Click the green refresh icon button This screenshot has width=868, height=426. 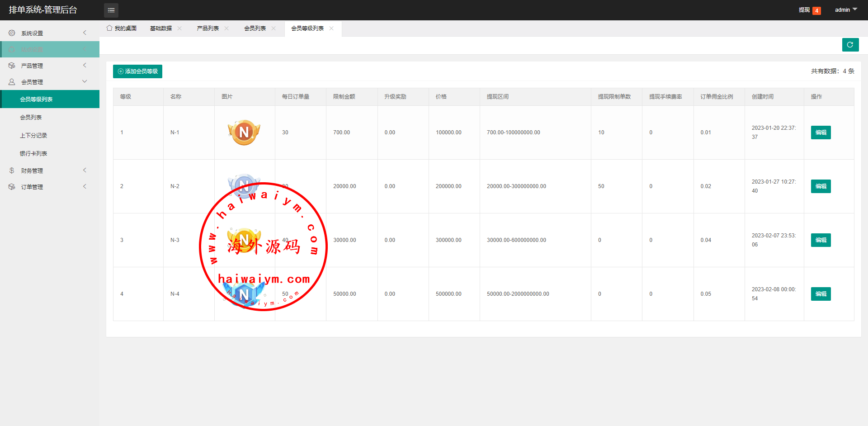pyautogui.click(x=850, y=45)
